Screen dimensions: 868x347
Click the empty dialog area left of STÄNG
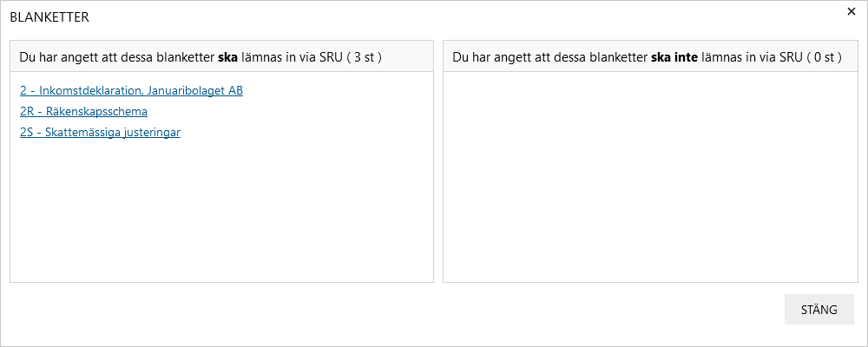pos(387,310)
